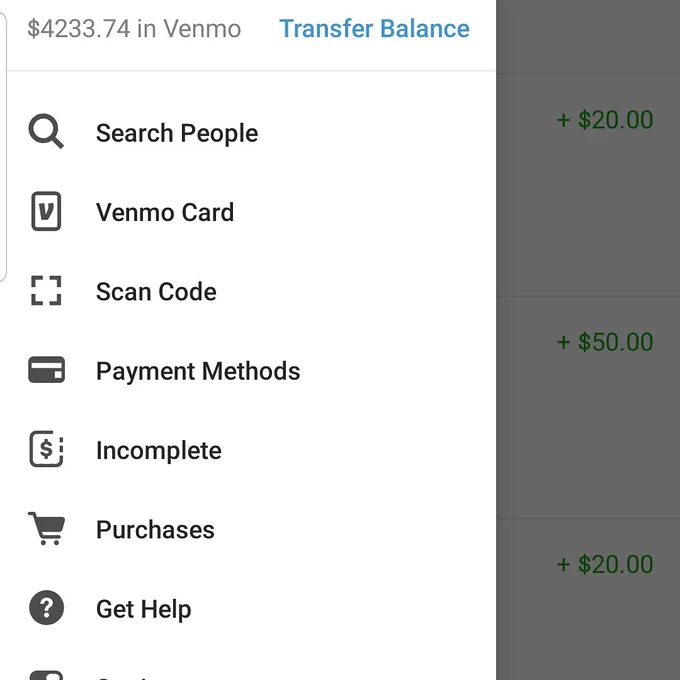The image size is (680, 680).
Task: Tap the Scan Code bracket frame icon
Action: pyautogui.click(x=46, y=291)
